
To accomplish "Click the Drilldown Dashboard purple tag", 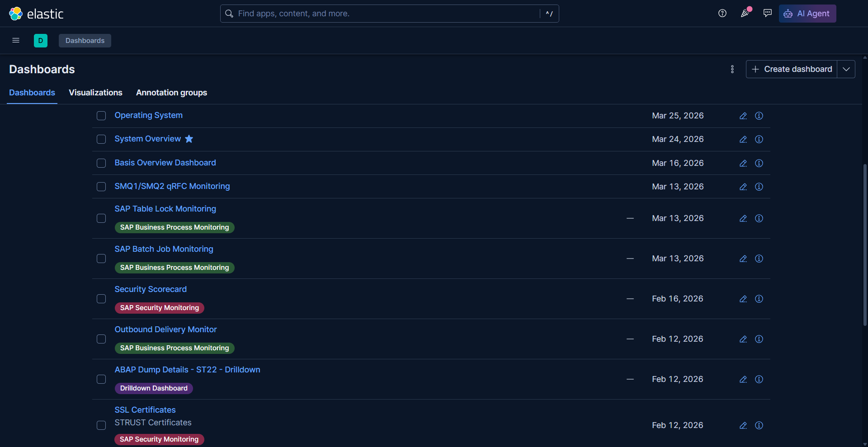I will (154, 388).
